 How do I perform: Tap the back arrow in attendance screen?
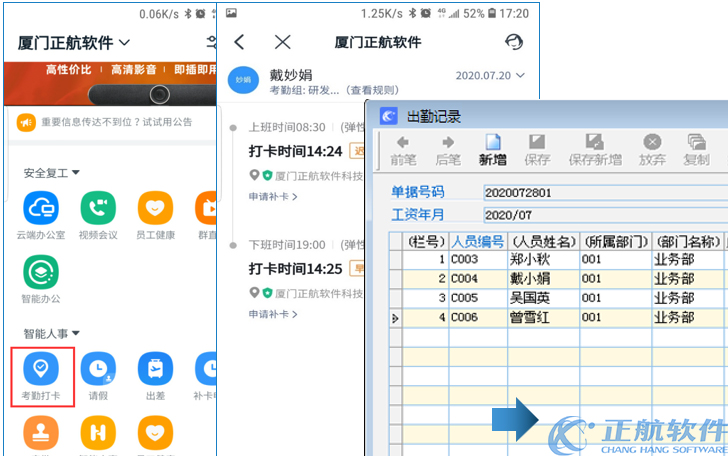(x=239, y=42)
